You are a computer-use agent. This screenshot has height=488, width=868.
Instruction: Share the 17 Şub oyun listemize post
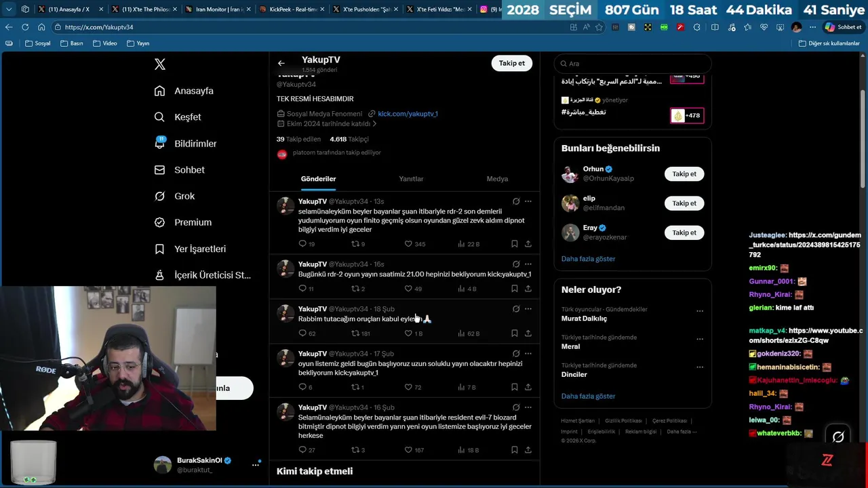528,387
